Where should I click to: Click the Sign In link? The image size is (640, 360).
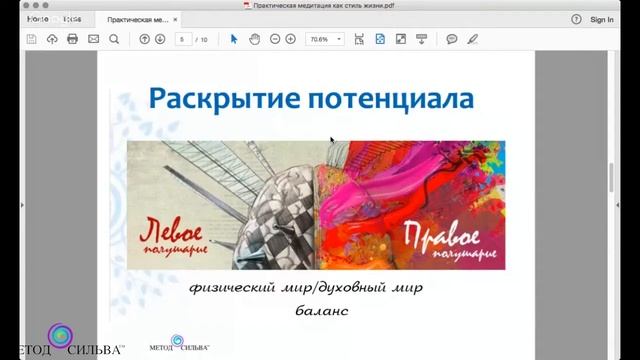point(602,20)
